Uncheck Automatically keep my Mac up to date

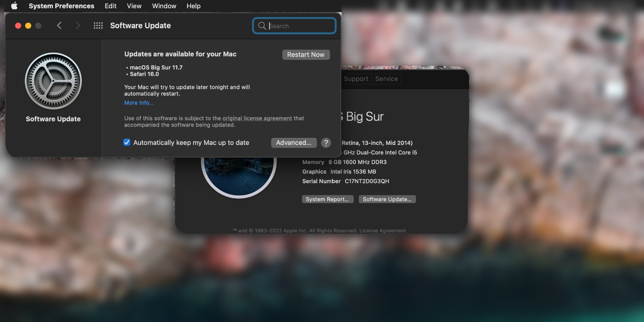click(x=127, y=142)
